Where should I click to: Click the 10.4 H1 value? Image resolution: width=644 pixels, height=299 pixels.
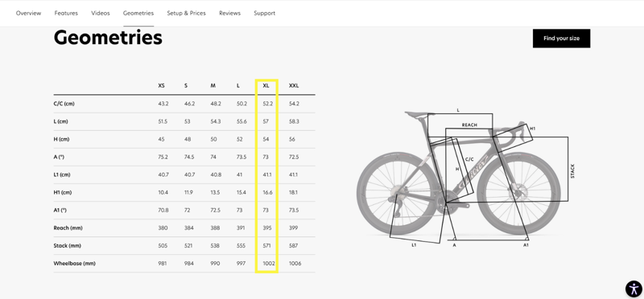[x=163, y=192]
